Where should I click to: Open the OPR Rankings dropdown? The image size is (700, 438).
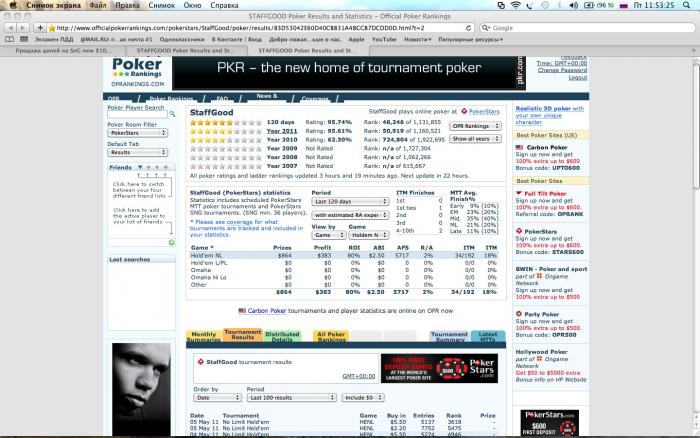(475, 126)
